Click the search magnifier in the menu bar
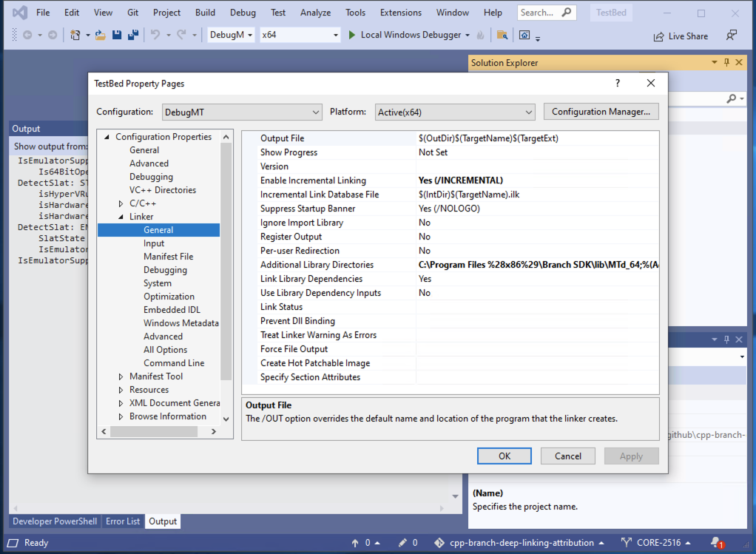 [x=567, y=12]
